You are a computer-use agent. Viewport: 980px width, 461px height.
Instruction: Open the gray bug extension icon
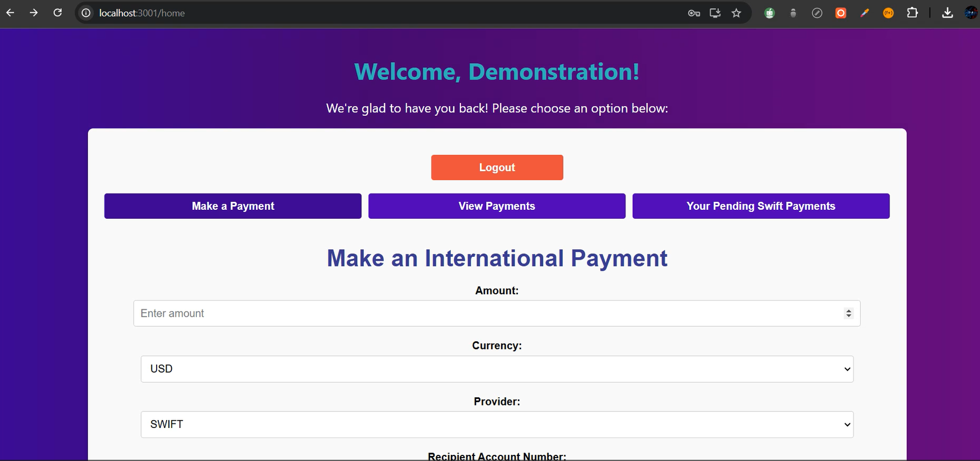coord(793,13)
